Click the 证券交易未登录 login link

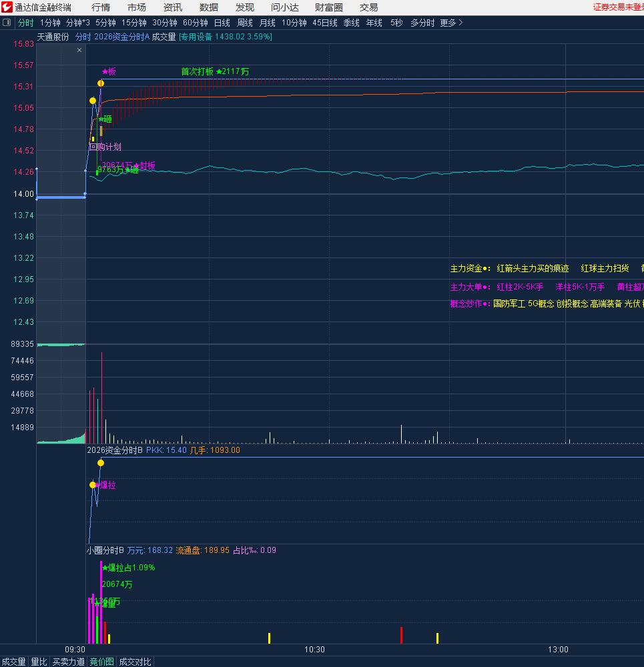(x=618, y=7)
